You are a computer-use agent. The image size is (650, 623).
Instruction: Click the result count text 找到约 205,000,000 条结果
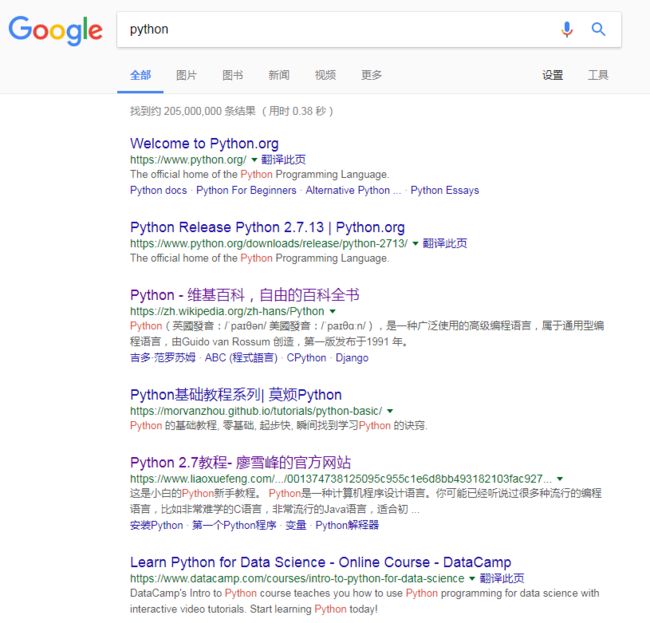[193, 111]
